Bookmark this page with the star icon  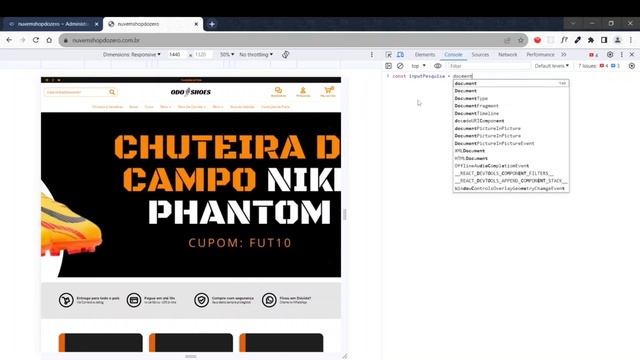click(x=520, y=40)
